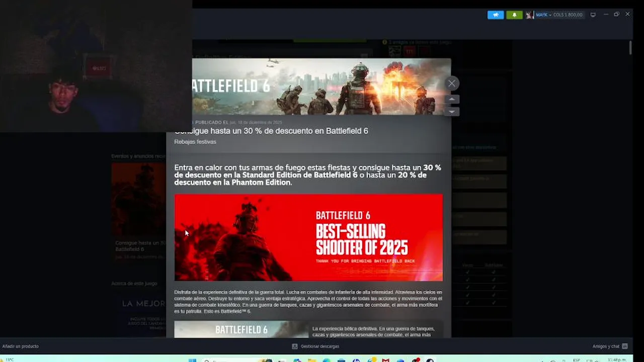Click background card title Consigue hasta un 30
The width and height of the screenshot is (644, 362).
click(140, 246)
